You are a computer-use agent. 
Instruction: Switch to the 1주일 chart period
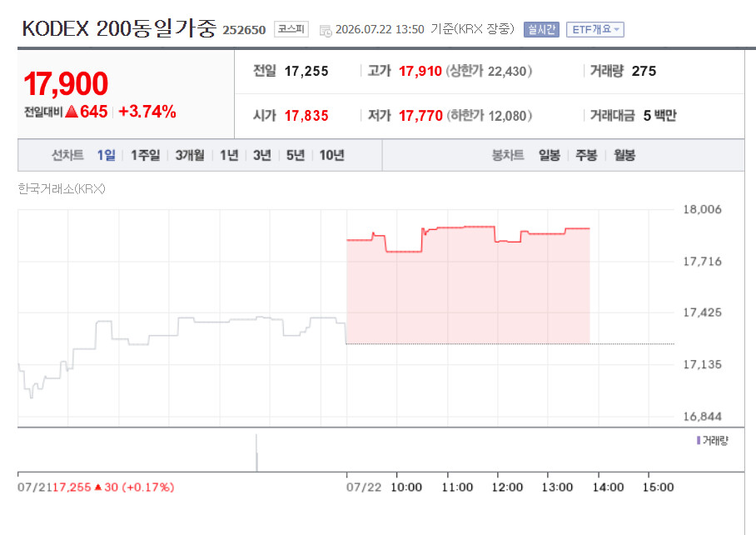(x=145, y=155)
